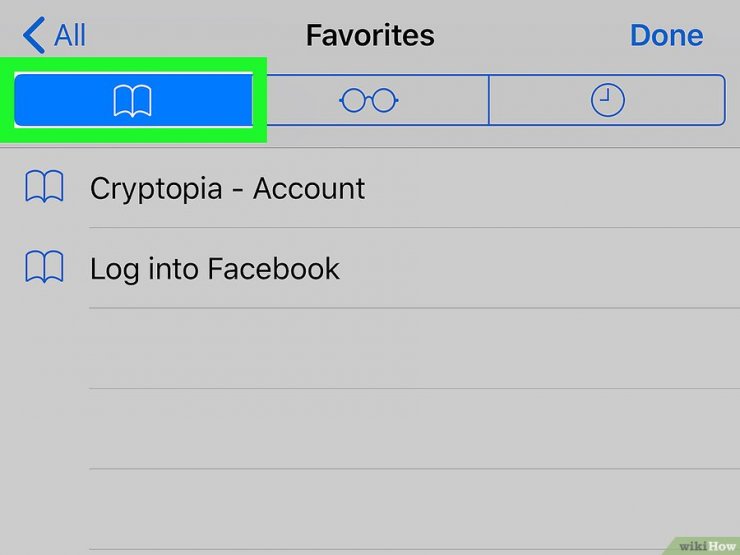
Task: Click blank space right of Log into Facebook
Action: click(540, 268)
